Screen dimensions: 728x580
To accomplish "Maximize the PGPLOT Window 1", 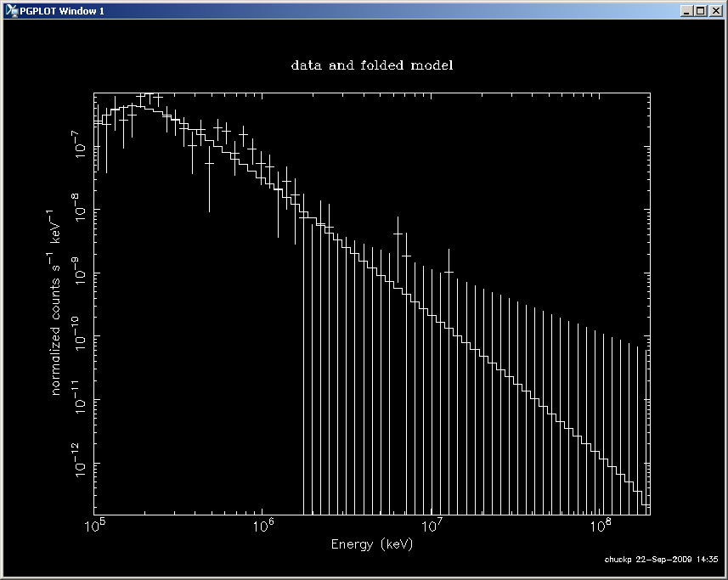I will 701,11.
